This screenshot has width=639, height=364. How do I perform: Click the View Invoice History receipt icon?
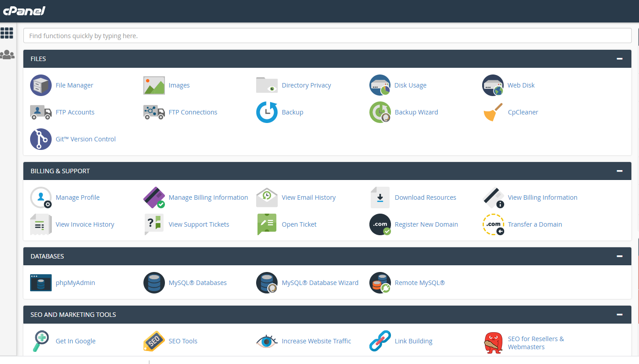[x=41, y=224]
